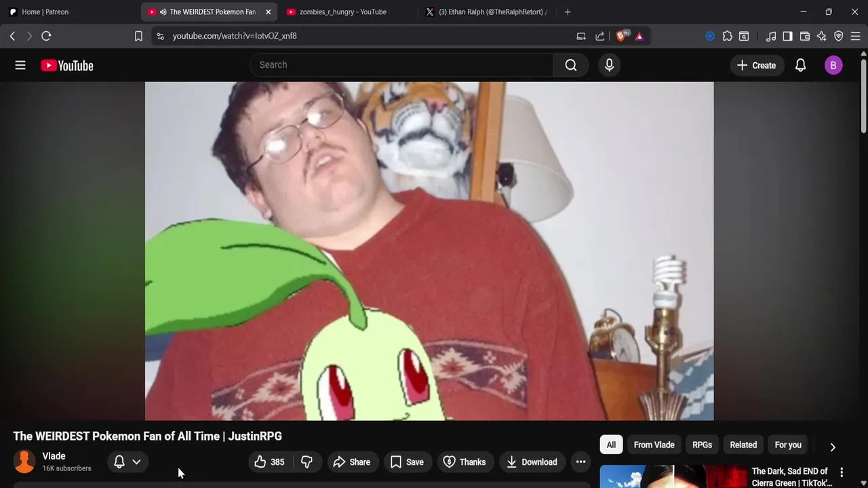Open more actions three-dot menu under video
The height and width of the screenshot is (488, 868).
[x=580, y=462]
